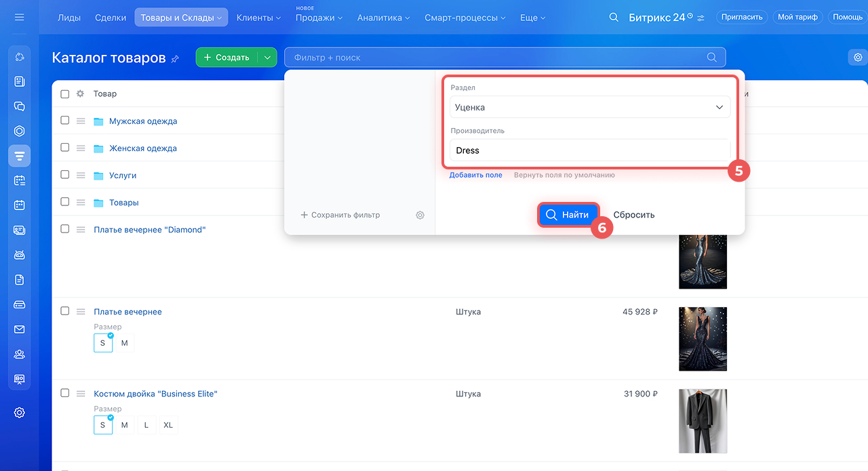Click the filter settings gear near Сохранить фильтр
The image size is (868, 471).
coord(420,215)
